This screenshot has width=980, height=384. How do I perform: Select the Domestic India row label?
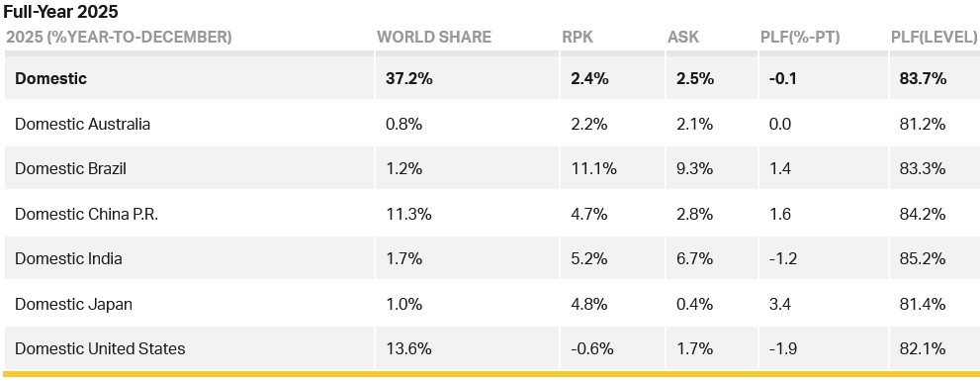click(x=69, y=259)
